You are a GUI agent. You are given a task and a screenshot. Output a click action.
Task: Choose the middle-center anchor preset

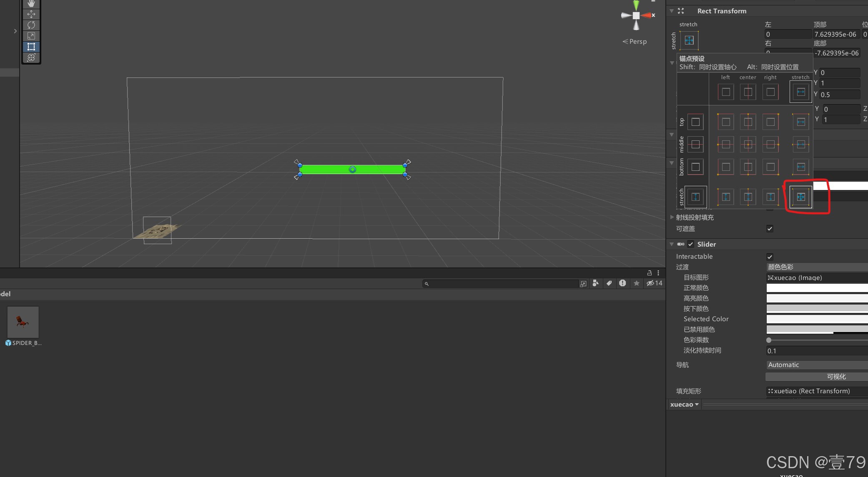748,145
